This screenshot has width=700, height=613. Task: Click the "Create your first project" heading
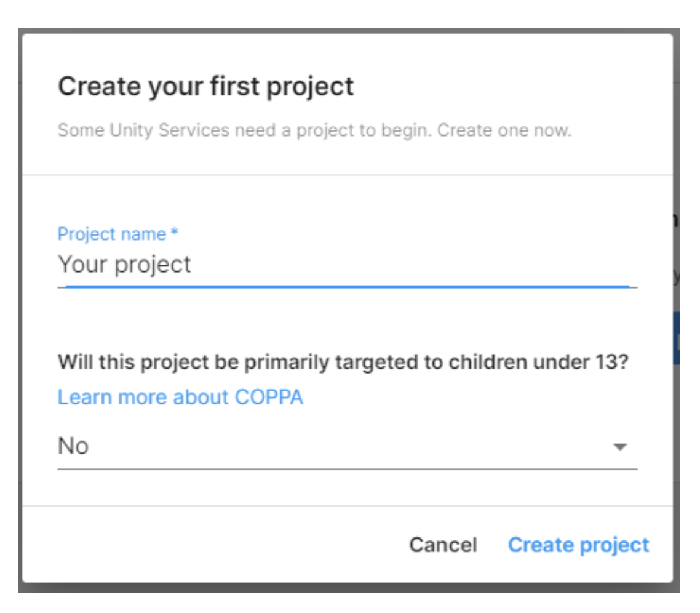pyautogui.click(x=206, y=86)
